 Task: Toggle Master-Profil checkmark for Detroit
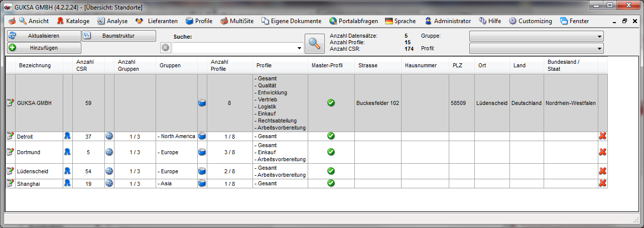pos(331,136)
